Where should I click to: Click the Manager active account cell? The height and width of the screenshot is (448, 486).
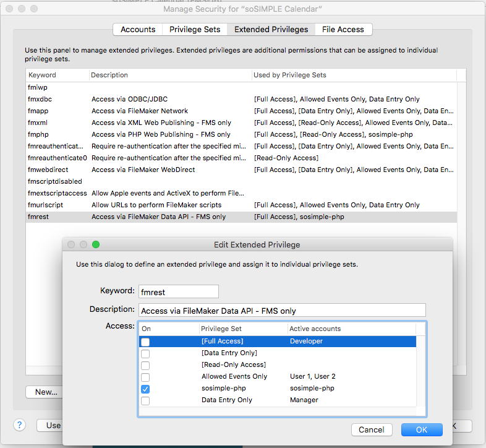pos(304,400)
